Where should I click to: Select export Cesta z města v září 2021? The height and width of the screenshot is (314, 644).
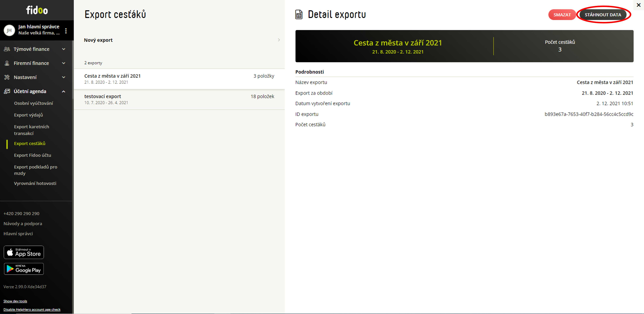point(179,79)
